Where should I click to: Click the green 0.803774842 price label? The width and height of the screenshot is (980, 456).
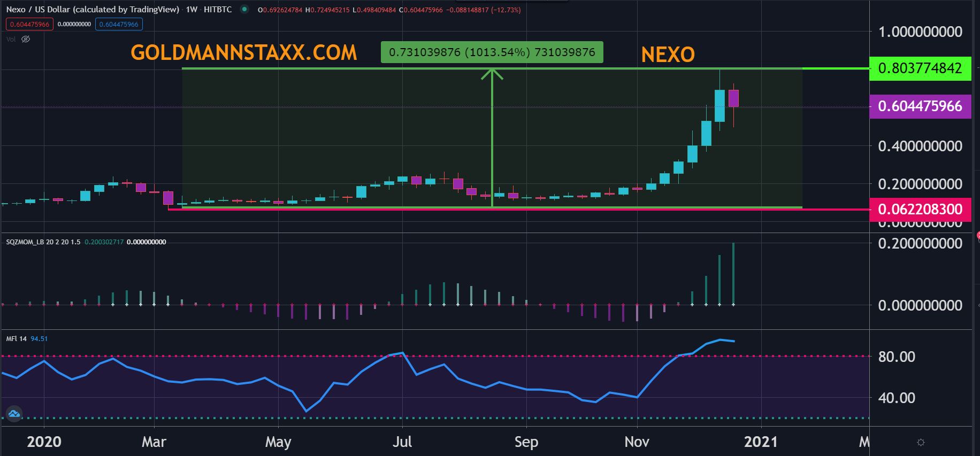tap(920, 68)
